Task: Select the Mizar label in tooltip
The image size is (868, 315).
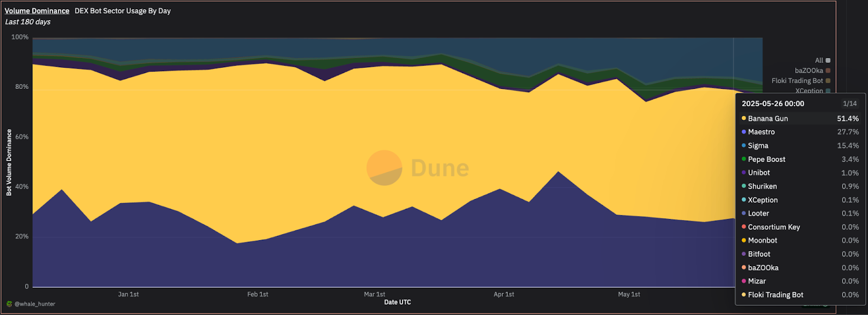Action: click(x=757, y=281)
